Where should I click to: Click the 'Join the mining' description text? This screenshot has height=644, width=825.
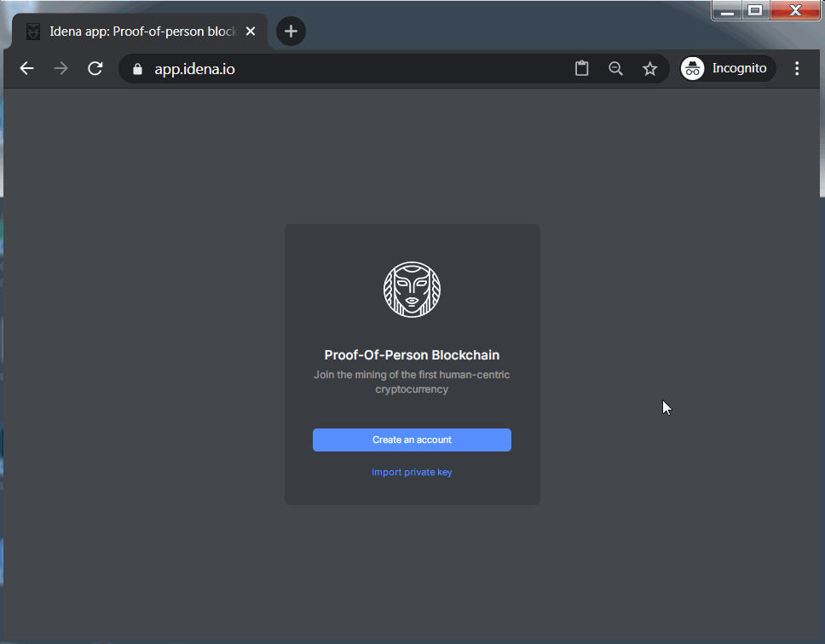click(x=412, y=382)
